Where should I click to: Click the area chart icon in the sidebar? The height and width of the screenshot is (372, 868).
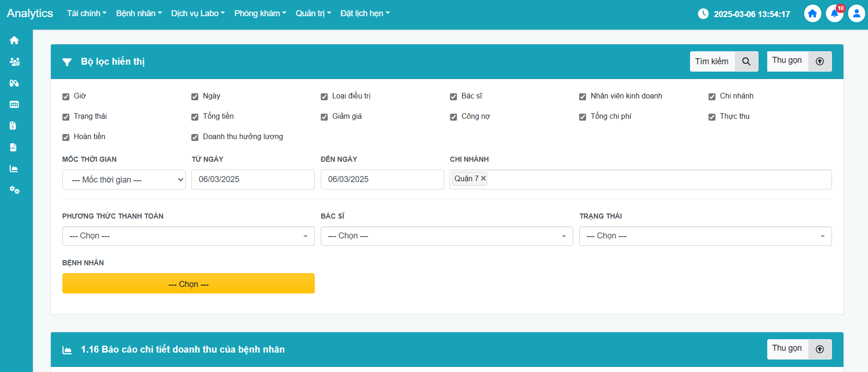tap(14, 169)
